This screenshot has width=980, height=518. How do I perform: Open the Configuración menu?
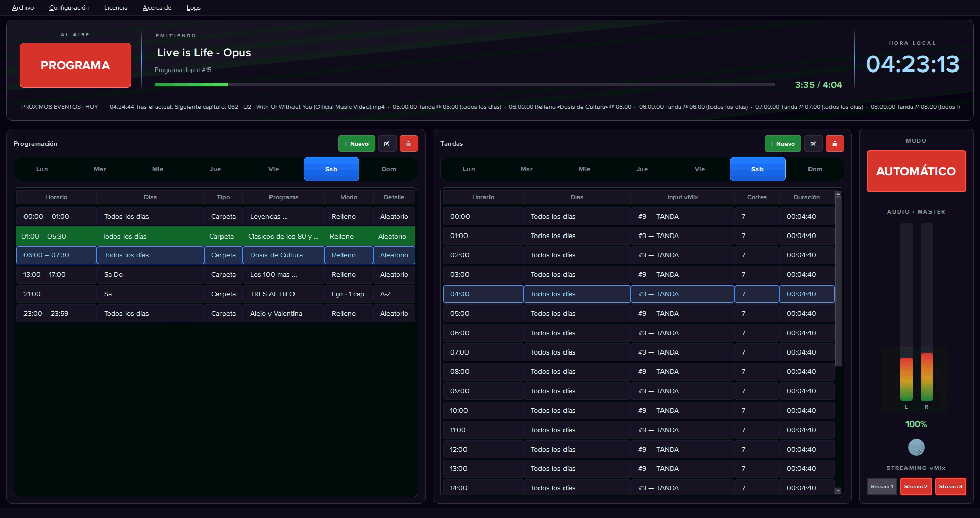pyautogui.click(x=69, y=8)
